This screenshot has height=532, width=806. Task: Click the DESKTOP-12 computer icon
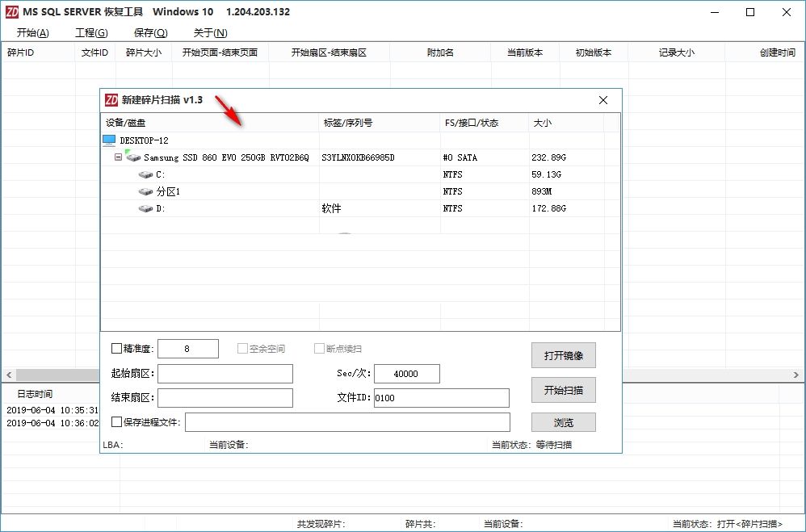pos(109,140)
